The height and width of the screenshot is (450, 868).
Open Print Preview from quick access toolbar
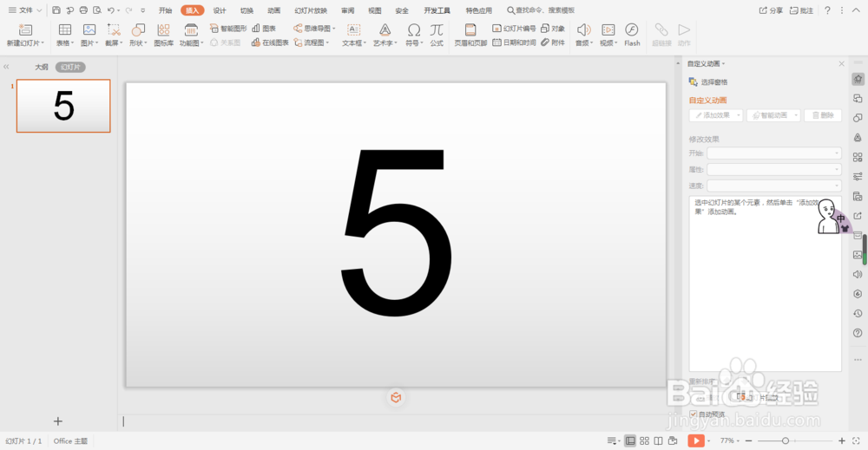[97, 10]
